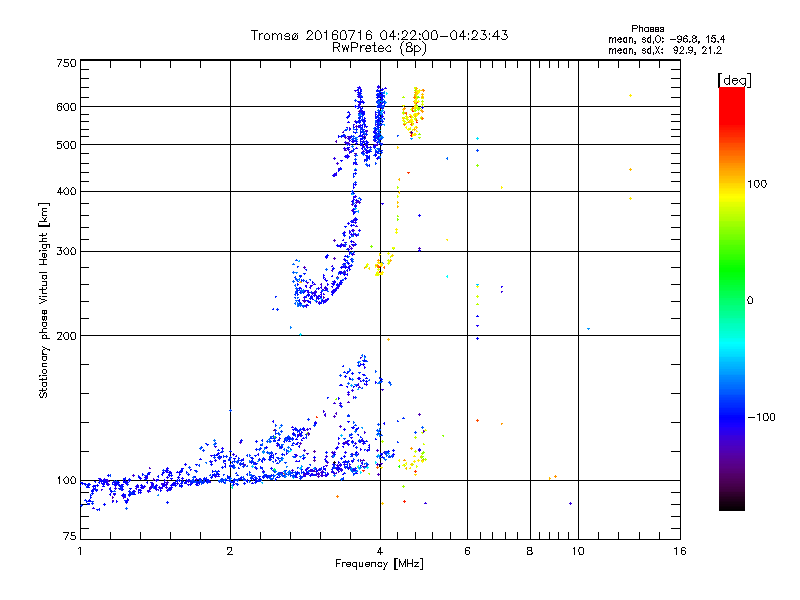Image resolution: width=800 pixels, height=600 pixels.
Task: Click the x-axis '2' tick label
Action: [230, 551]
